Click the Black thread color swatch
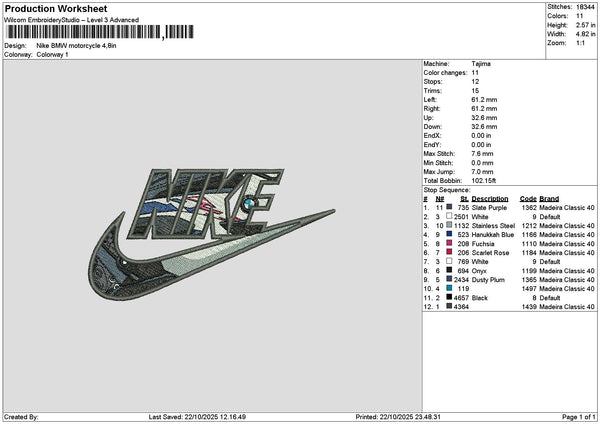The image size is (600, 424). pyautogui.click(x=449, y=297)
